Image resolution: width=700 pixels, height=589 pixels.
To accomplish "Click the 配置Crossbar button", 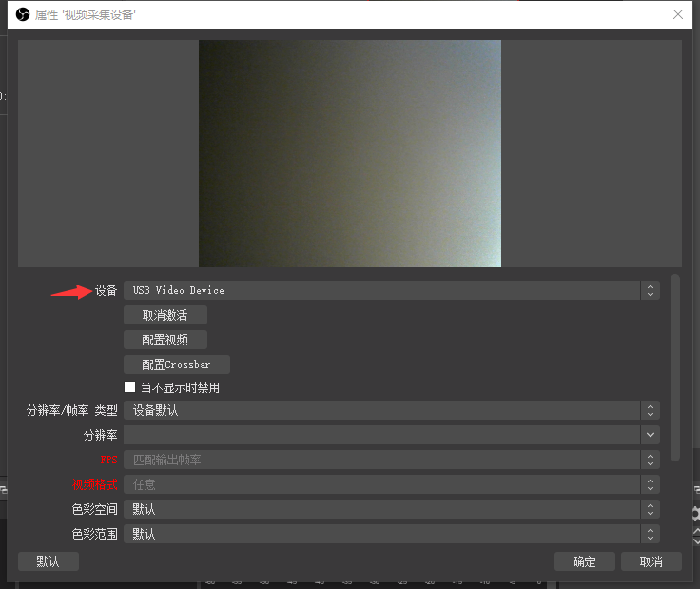I will point(176,364).
